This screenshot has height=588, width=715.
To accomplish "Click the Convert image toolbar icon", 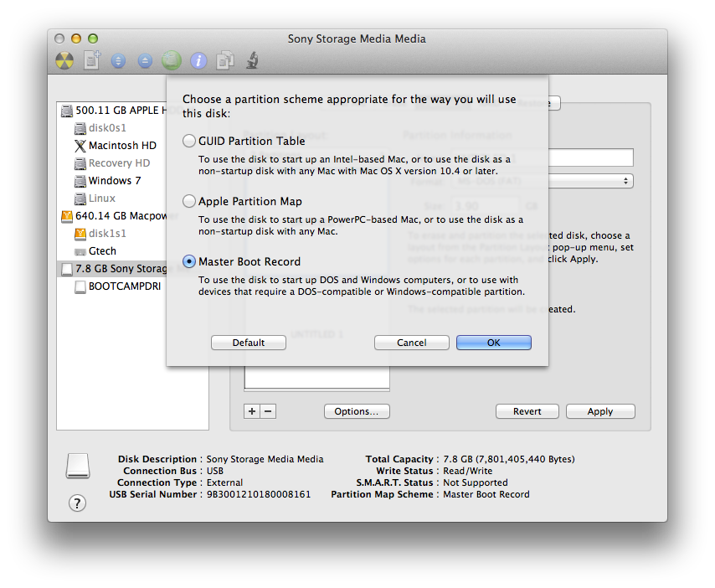I will tap(225, 60).
